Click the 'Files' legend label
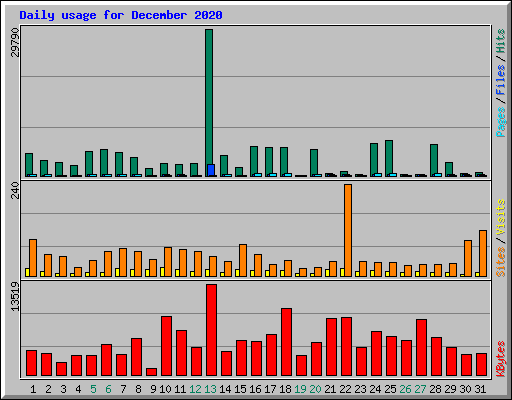Screen dimensions: 512x400 [501, 80]
